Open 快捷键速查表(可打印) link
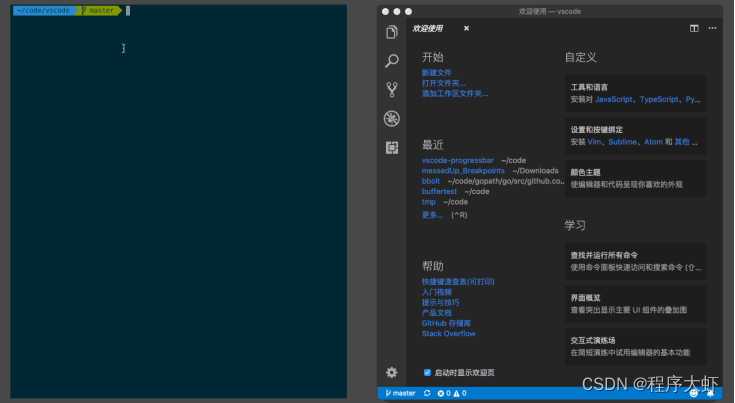 458,282
